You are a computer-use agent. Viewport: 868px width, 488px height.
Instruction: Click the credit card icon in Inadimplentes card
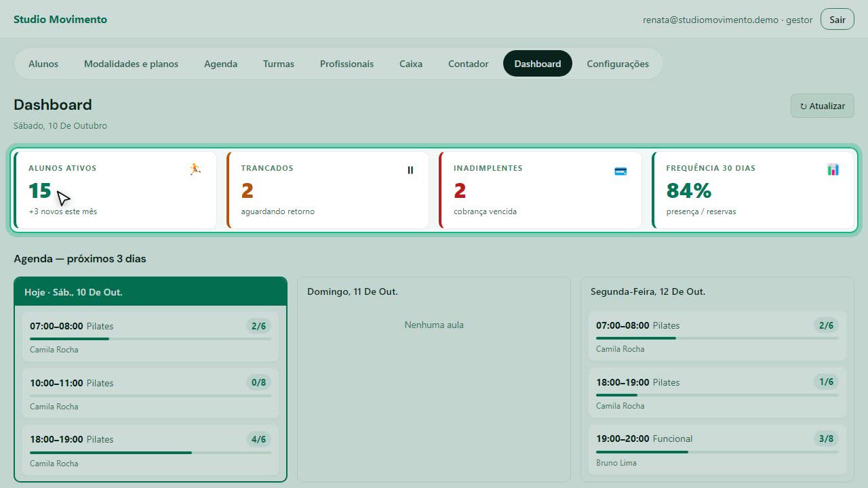[x=620, y=171]
